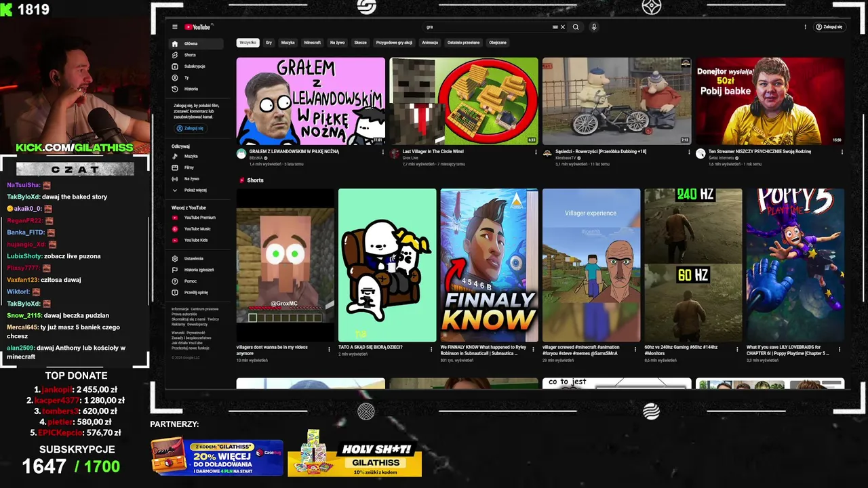Expand Pokaż więcej in the sidebar

[196, 190]
